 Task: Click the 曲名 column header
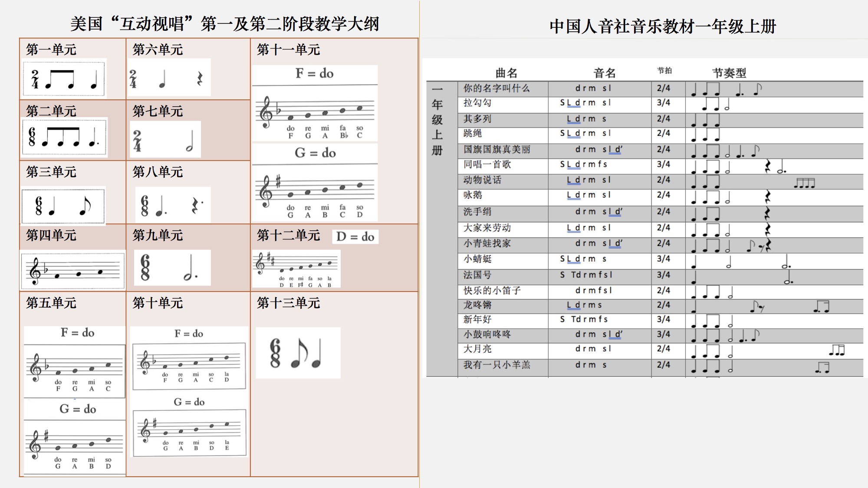[506, 73]
